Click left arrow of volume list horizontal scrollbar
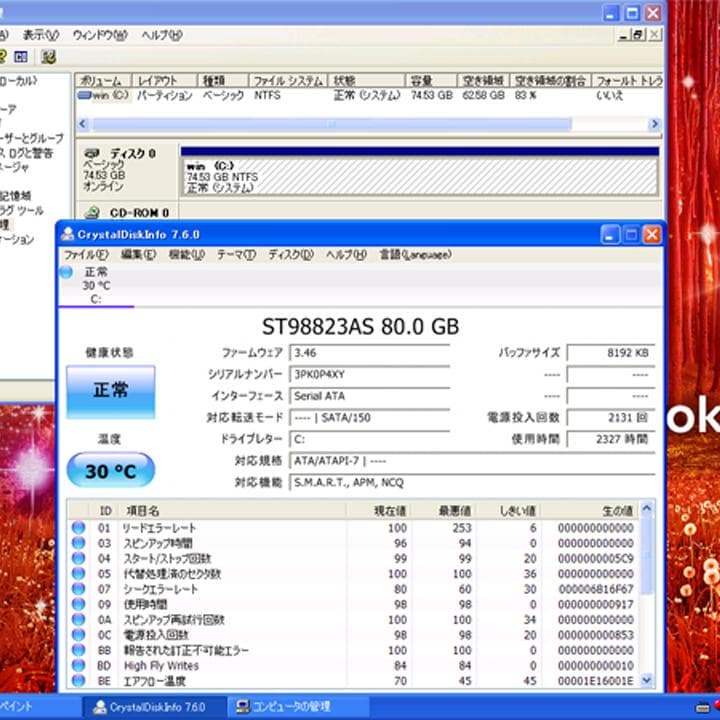The height and width of the screenshot is (720, 720). (83, 124)
